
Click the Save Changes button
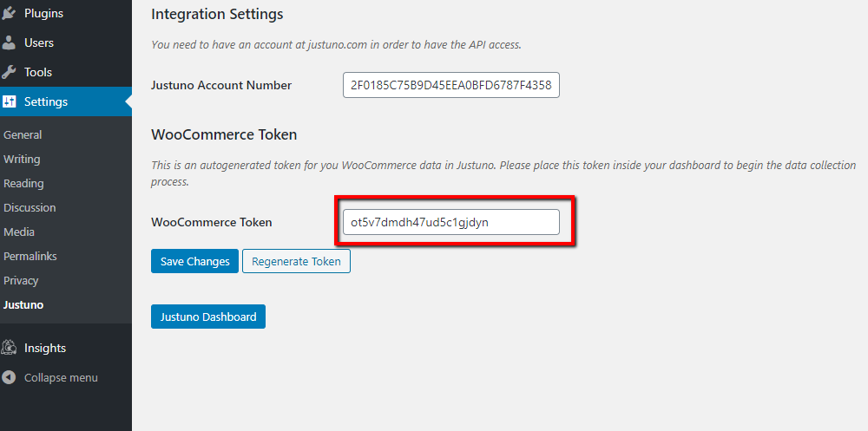click(194, 261)
